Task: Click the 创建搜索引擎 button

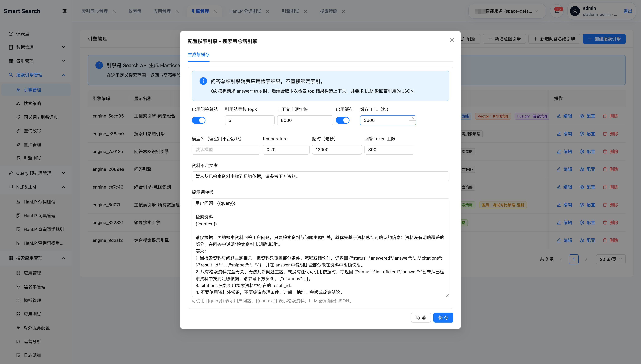Action: (604, 39)
